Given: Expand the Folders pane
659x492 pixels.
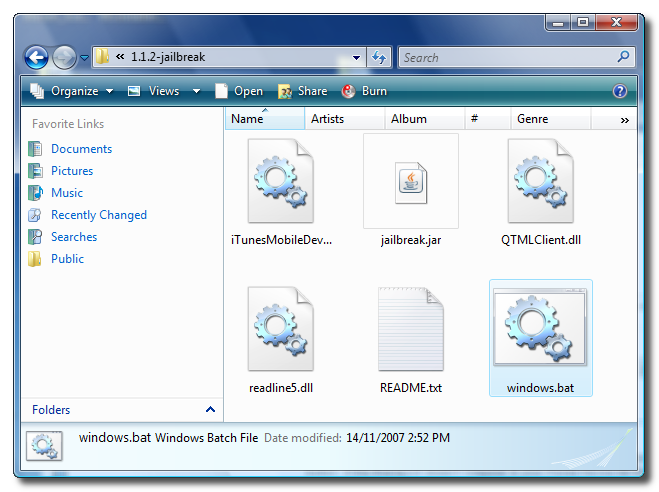Looking at the screenshot, I should tap(210, 410).
